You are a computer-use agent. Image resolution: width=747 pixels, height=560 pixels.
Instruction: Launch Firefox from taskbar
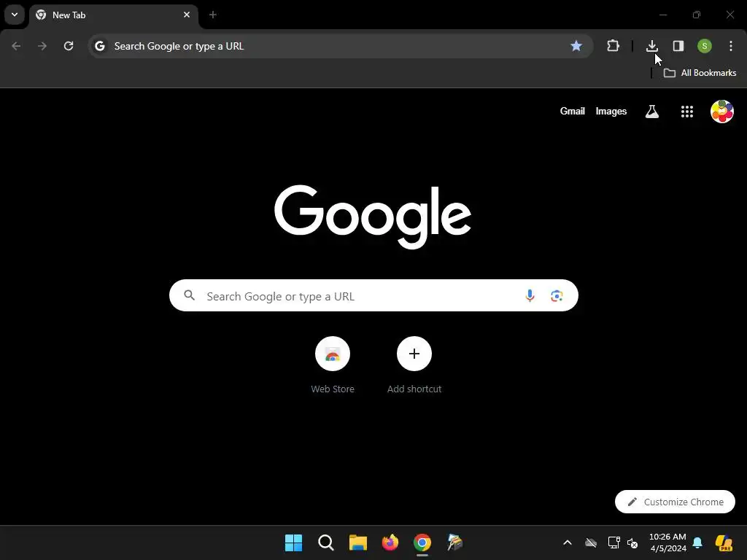tap(390, 542)
